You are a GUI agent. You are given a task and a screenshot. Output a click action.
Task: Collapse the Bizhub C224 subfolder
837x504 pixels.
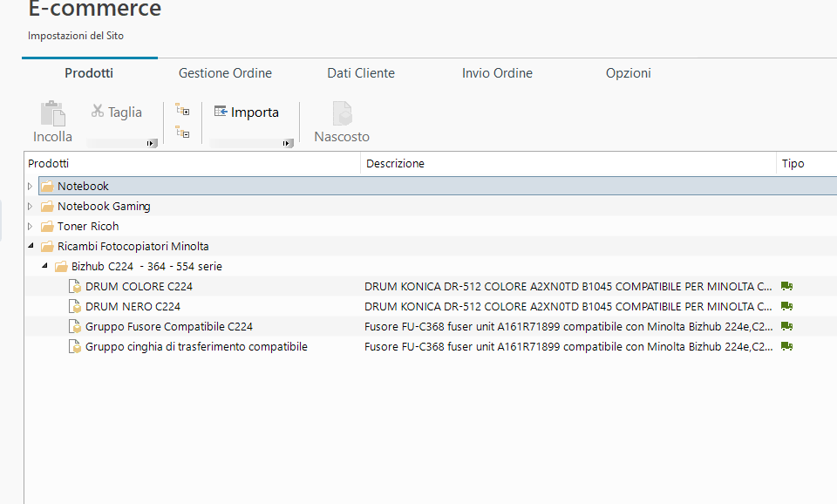tap(44, 267)
